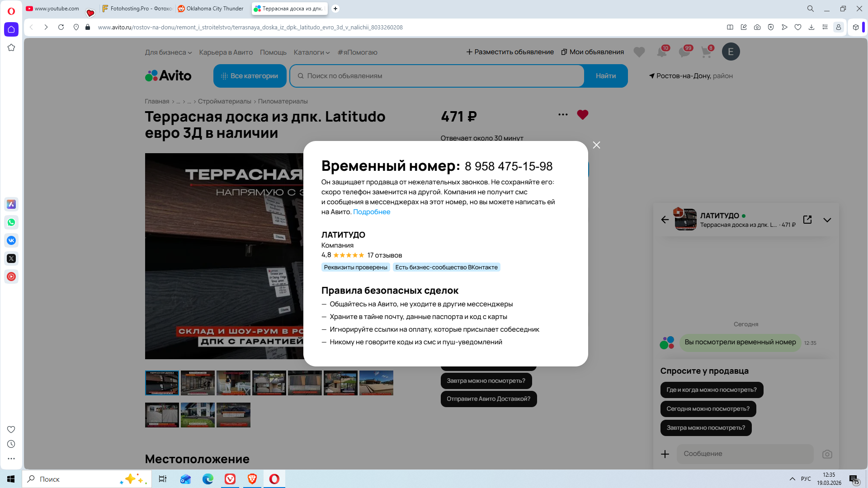Click the 'Сообщение' chat input field
The width and height of the screenshot is (868, 488).
[744, 454]
